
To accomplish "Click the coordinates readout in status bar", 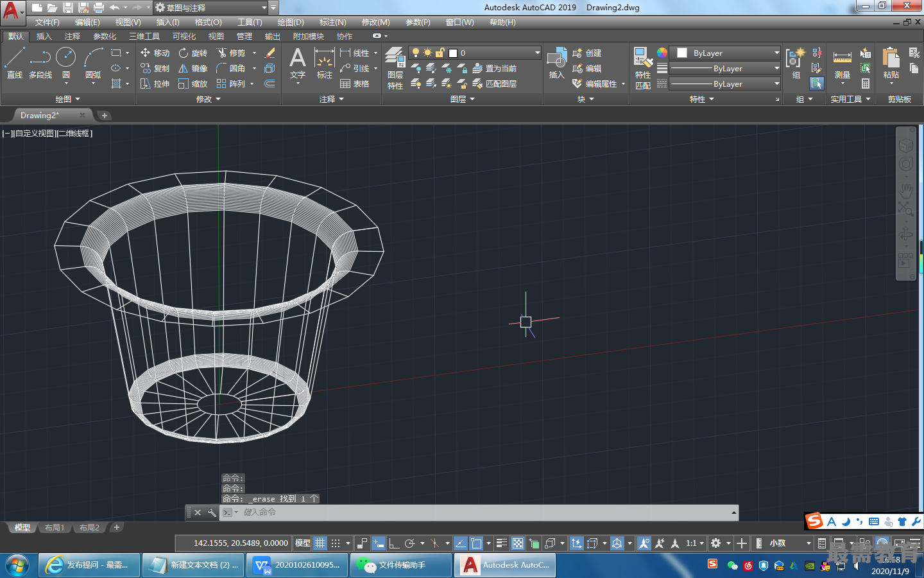I will point(240,543).
